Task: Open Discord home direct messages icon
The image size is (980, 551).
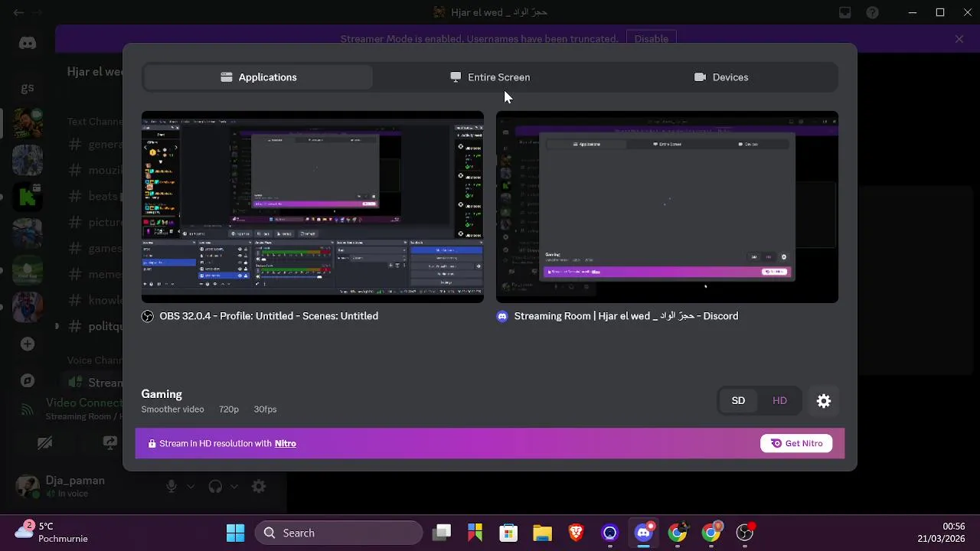Action: point(28,44)
